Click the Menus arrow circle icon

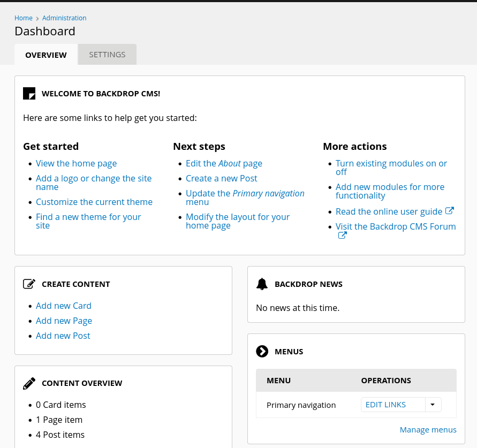(262, 351)
